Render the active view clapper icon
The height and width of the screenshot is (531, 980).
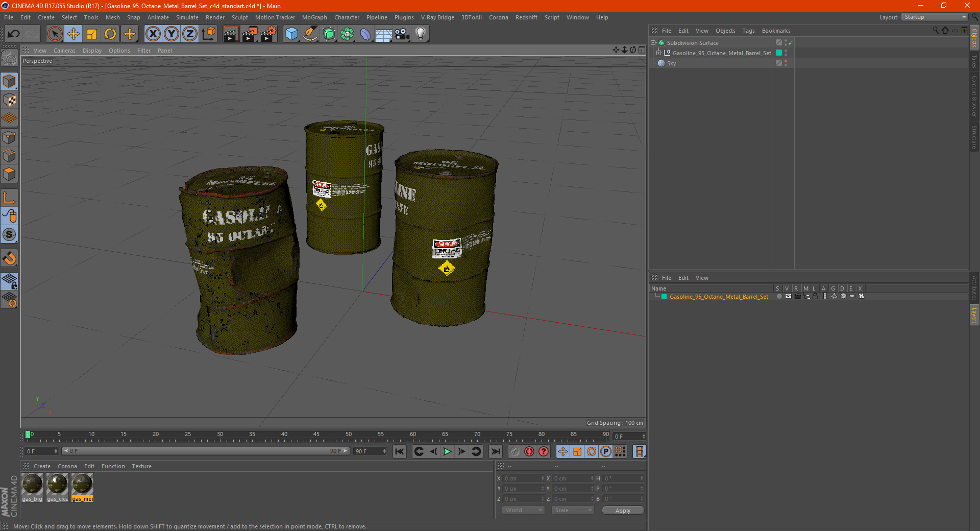point(231,34)
